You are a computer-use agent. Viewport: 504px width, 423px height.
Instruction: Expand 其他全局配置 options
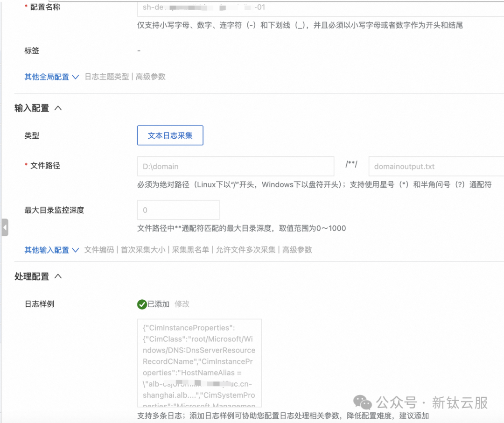pyautogui.click(x=51, y=77)
